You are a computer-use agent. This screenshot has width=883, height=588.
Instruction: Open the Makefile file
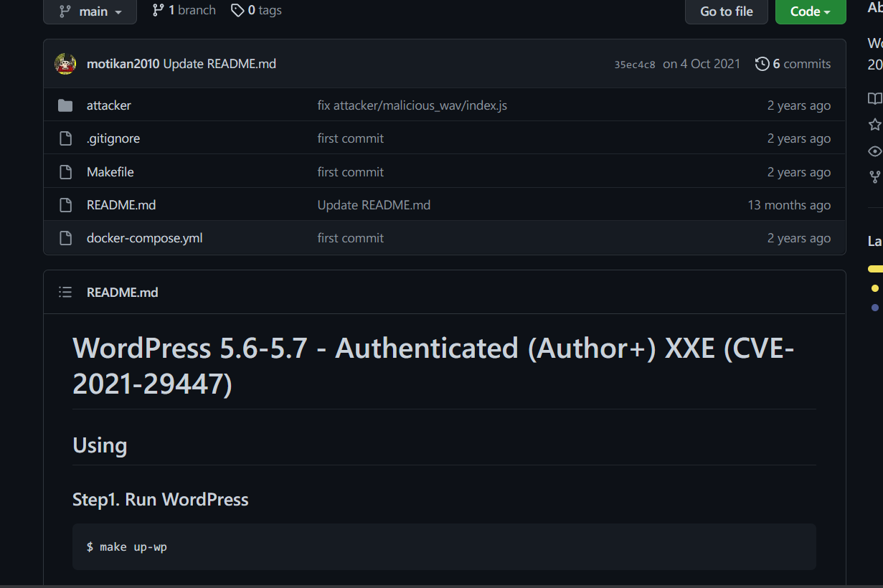coord(110,172)
